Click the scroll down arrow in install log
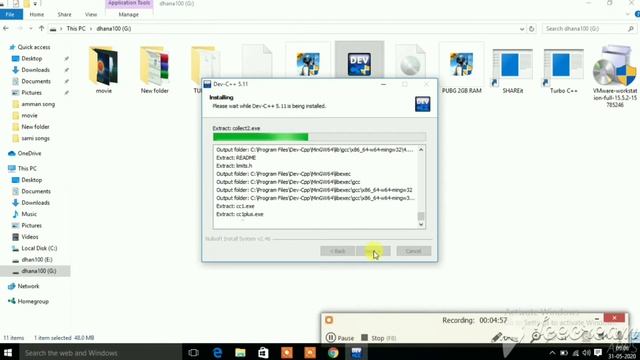The width and height of the screenshot is (640, 360). (x=421, y=224)
